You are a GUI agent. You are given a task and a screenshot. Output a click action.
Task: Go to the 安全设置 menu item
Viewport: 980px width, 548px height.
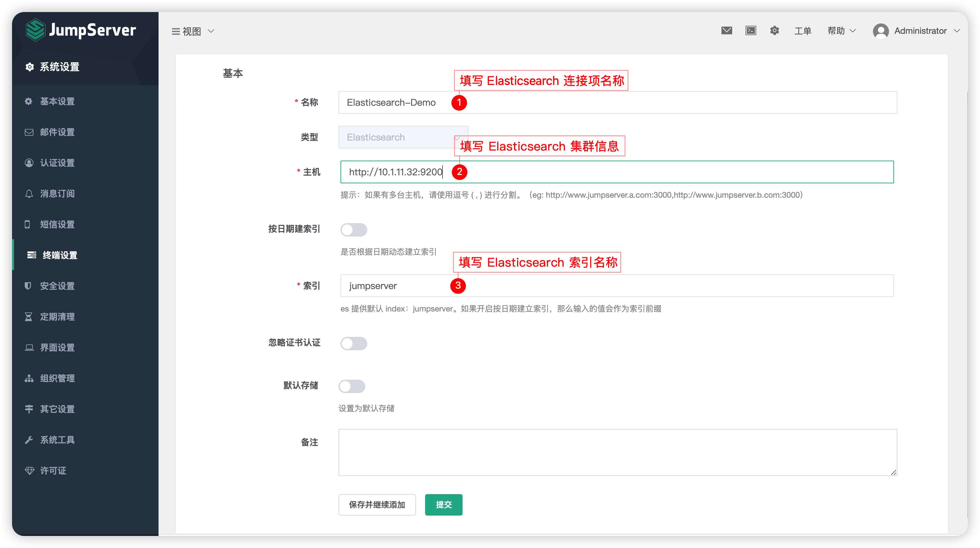(x=58, y=286)
